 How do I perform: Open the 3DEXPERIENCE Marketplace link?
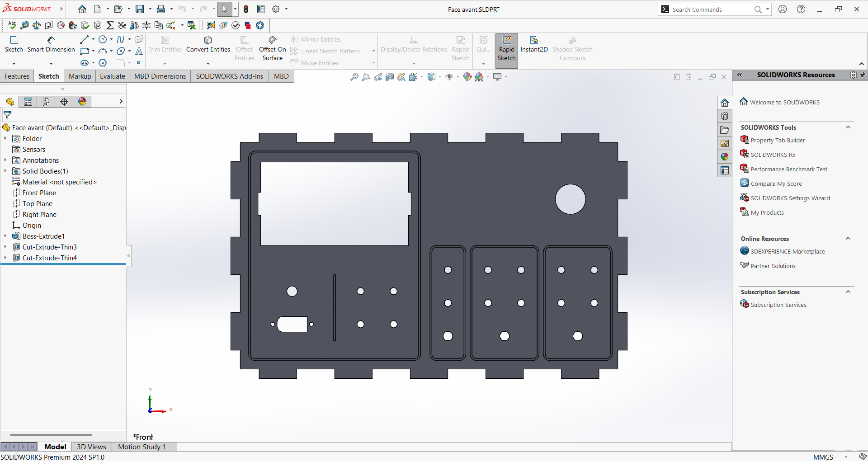tap(788, 252)
